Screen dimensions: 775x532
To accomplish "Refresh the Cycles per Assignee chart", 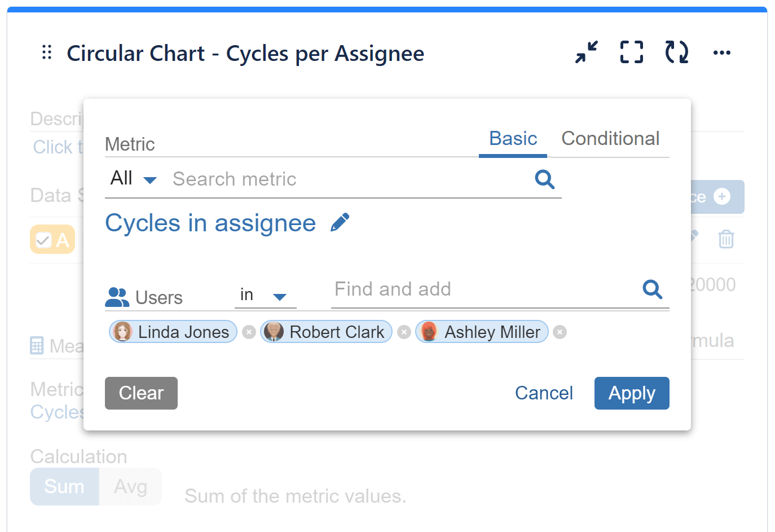I will point(676,52).
